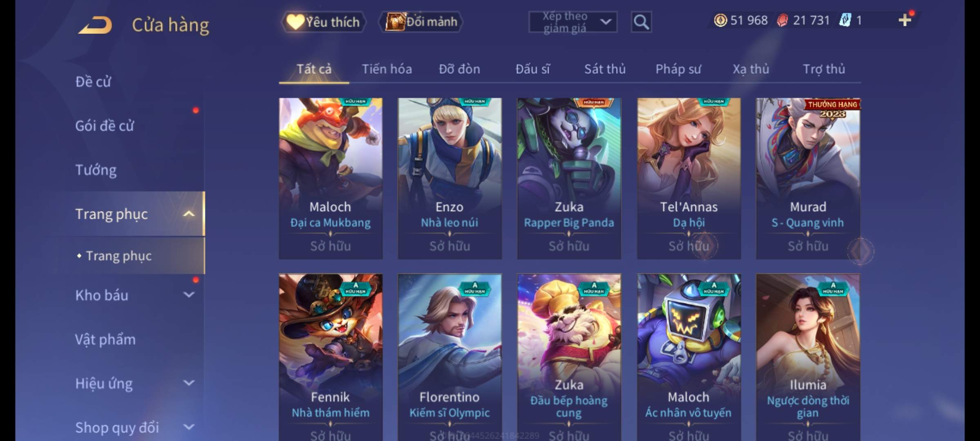Open the search magnifier icon
Image resolution: width=980 pixels, height=441 pixels.
coord(641,22)
